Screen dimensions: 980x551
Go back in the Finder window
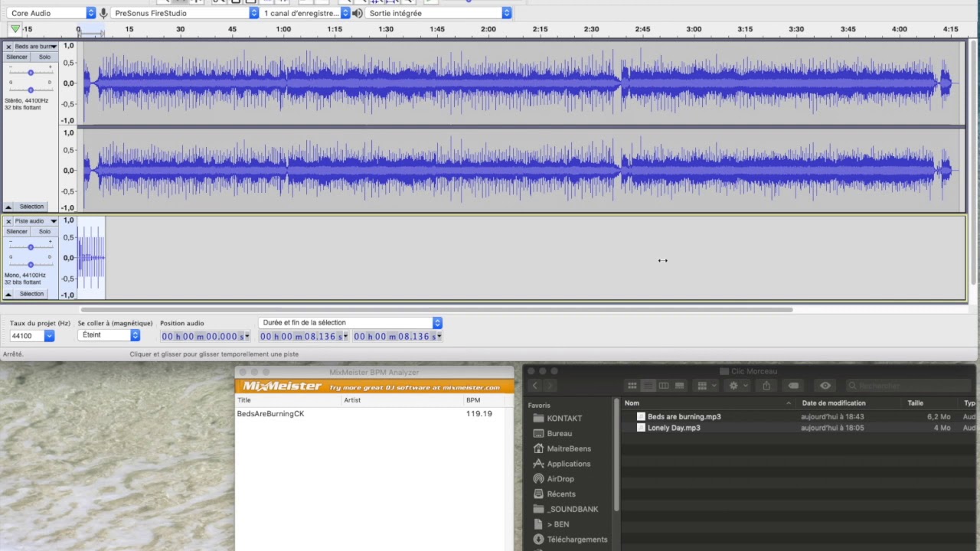pos(535,386)
